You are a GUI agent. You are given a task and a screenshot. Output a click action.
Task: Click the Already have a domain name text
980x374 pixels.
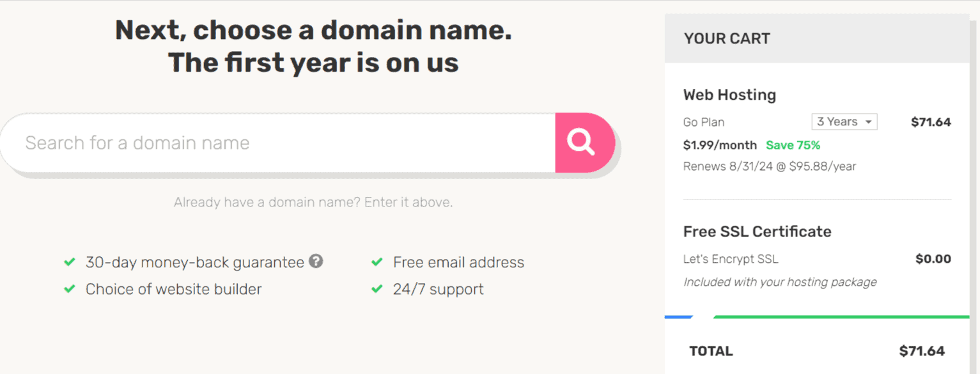[313, 202]
